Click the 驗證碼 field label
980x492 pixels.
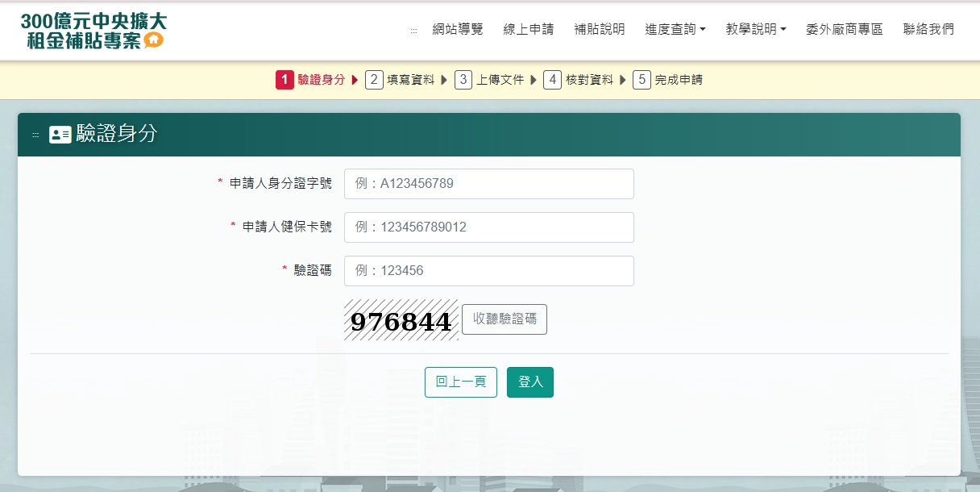tap(313, 271)
